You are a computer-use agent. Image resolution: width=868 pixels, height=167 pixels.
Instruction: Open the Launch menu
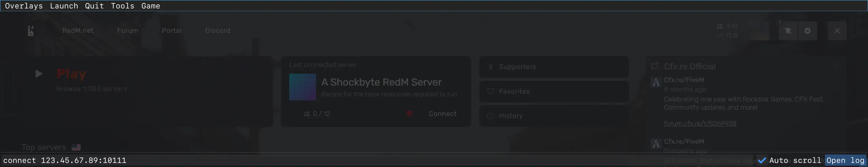(64, 6)
